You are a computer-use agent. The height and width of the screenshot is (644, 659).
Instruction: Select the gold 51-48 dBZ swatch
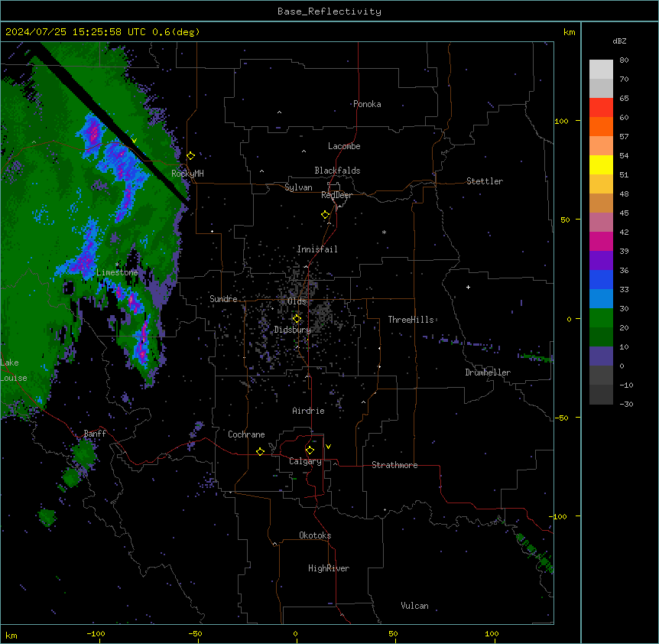(x=601, y=184)
